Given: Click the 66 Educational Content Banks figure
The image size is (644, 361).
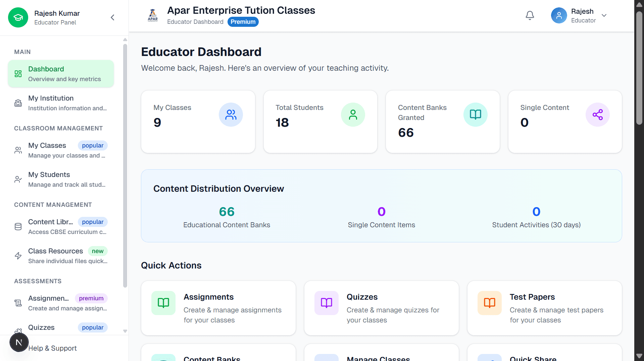Looking at the screenshot, I should pyautogui.click(x=227, y=212).
